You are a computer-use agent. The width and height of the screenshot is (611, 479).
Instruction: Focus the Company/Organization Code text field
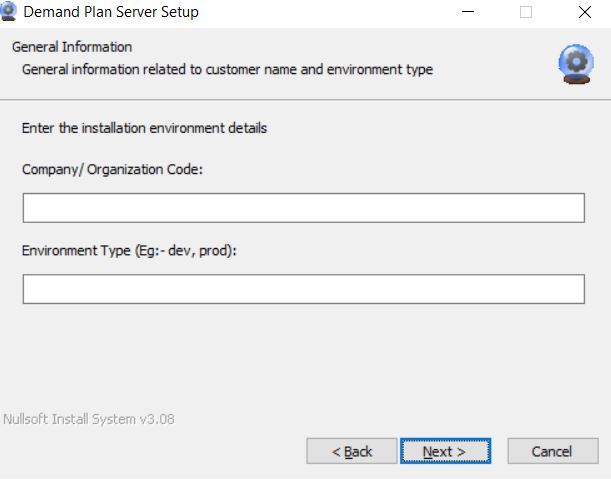(303, 208)
